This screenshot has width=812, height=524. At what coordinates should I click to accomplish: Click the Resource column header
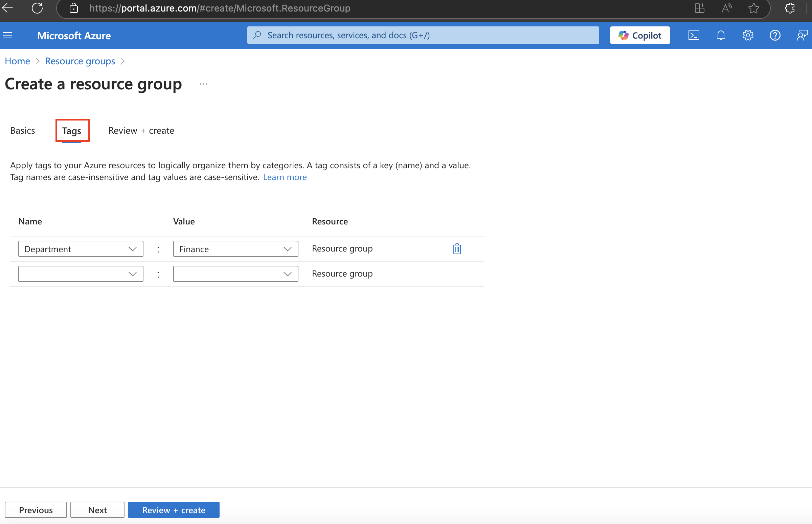(330, 221)
